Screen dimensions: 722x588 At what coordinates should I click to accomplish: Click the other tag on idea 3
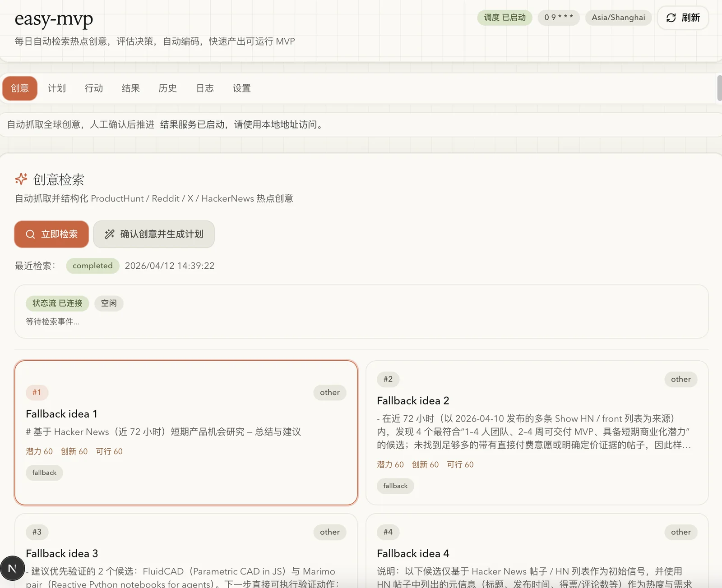pyautogui.click(x=330, y=532)
